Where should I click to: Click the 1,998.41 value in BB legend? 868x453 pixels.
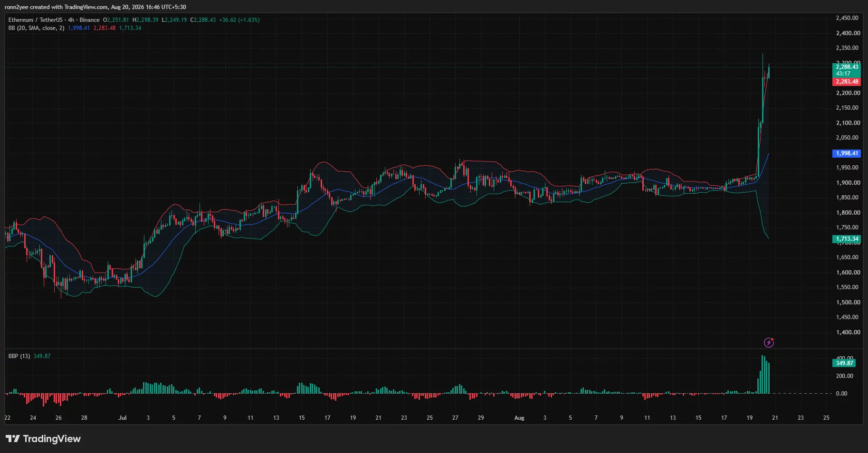pos(79,28)
